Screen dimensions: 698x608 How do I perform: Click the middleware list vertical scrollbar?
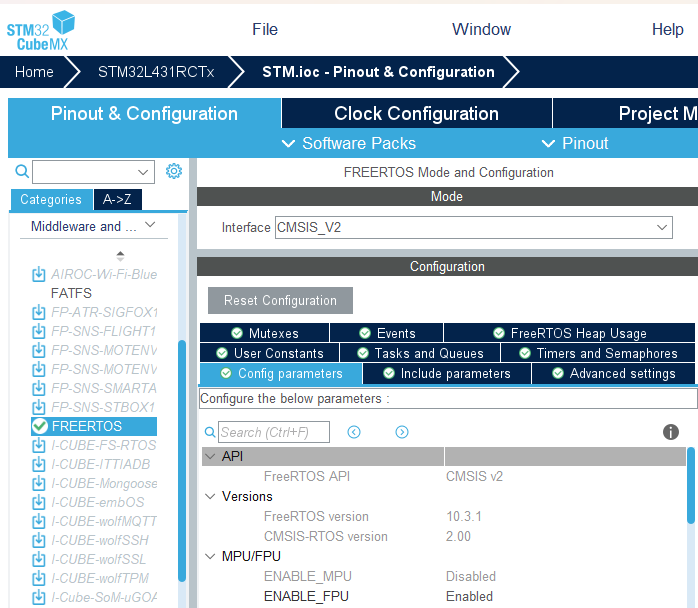pos(182,461)
